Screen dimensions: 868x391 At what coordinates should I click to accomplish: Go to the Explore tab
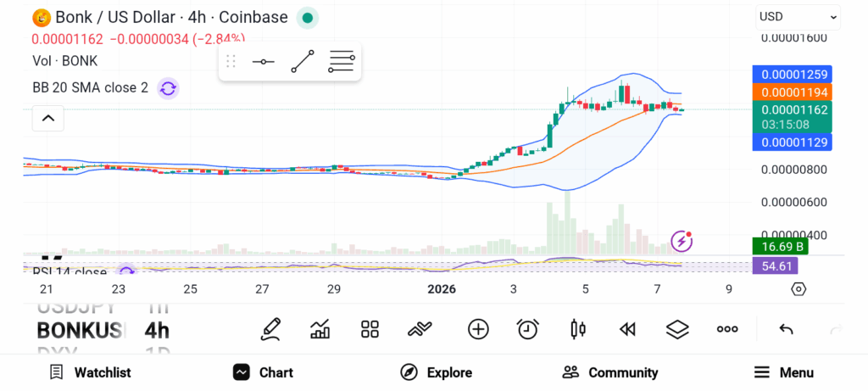[x=436, y=372]
